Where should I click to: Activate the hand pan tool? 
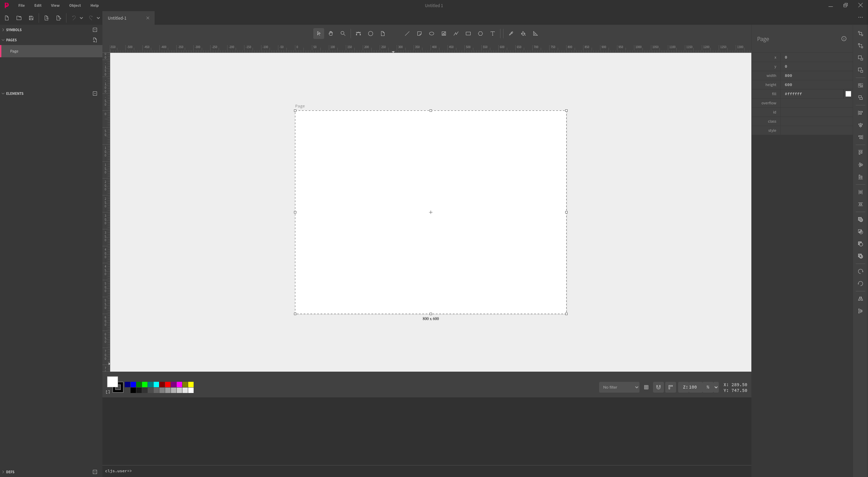pos(331,34)
